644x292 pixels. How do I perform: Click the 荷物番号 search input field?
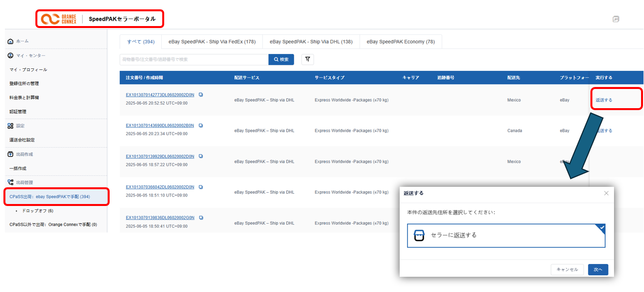click(x=194, y=59)
